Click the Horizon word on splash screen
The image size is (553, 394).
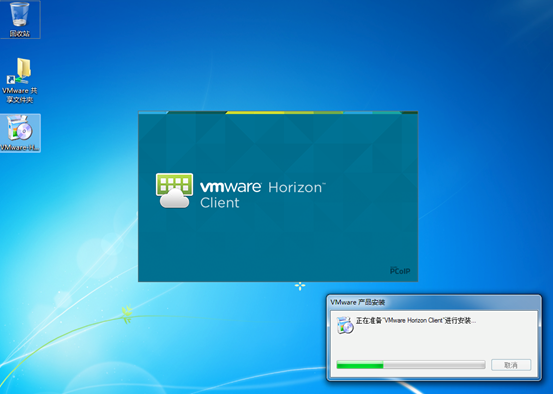click(296, 187)
